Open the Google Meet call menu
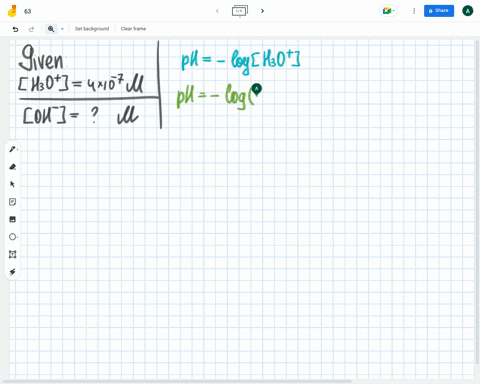480x384 pixels. click(388, 11)
